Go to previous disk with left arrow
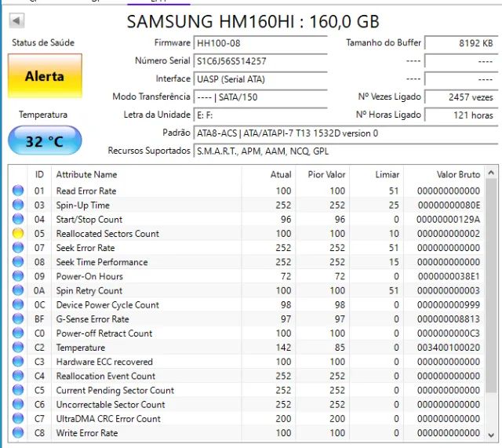Image resolution: width=502 pixels, height=448 pixels. [16, 21]
